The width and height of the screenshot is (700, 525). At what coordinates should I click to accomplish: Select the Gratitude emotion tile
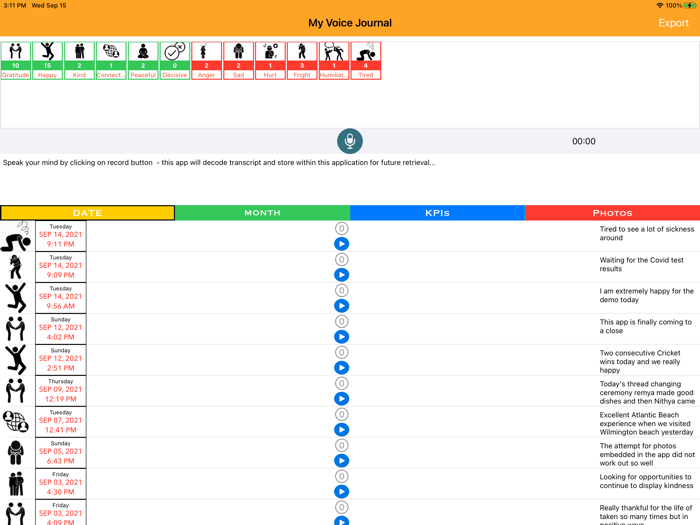click(16, 61)
